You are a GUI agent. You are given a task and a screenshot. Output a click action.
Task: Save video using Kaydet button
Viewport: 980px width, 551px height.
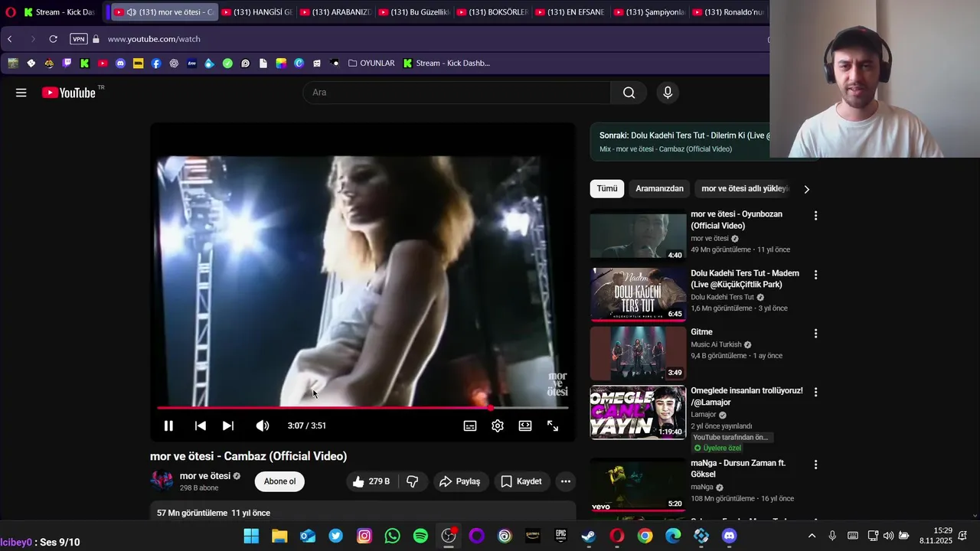521,481
